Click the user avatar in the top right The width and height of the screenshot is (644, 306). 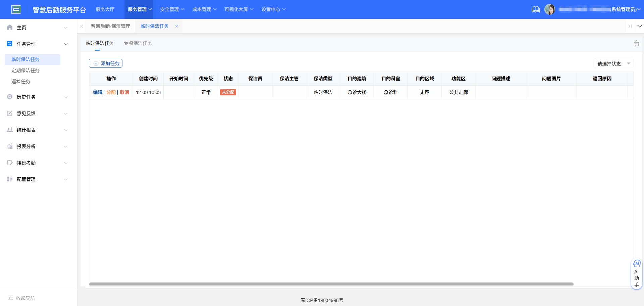(550, 9)
